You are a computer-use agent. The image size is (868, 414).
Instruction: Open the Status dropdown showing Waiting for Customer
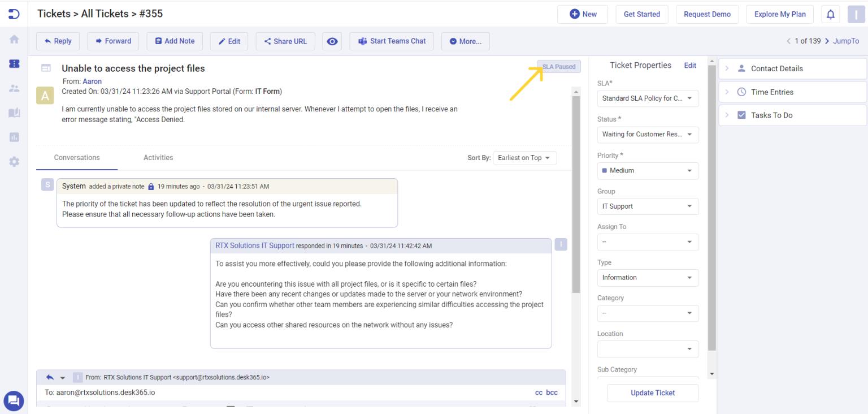click(648, 134)
